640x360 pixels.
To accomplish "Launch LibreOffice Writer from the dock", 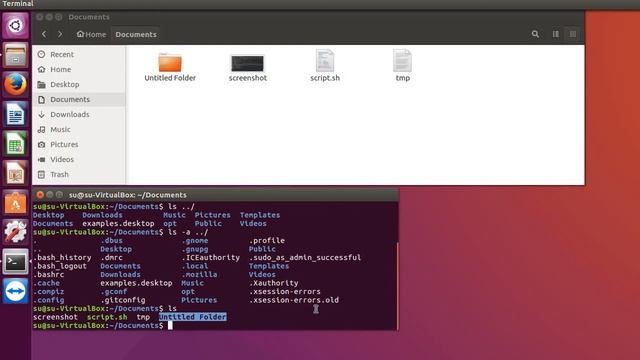I will (x=16, y=114).
